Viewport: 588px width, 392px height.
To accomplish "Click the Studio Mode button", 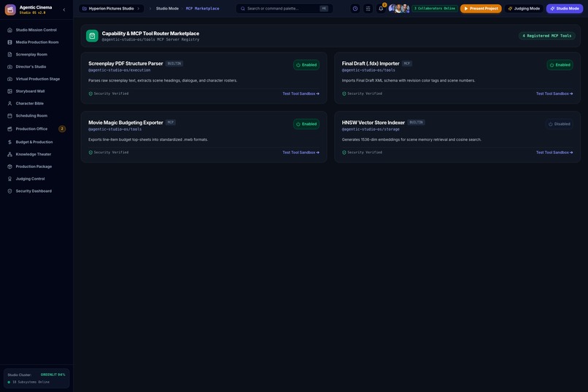I will coord(565,9).
